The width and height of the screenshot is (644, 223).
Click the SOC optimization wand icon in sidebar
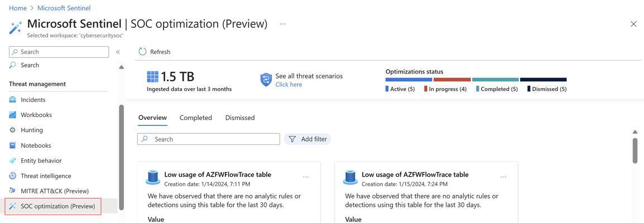click(x=13, y=206)
